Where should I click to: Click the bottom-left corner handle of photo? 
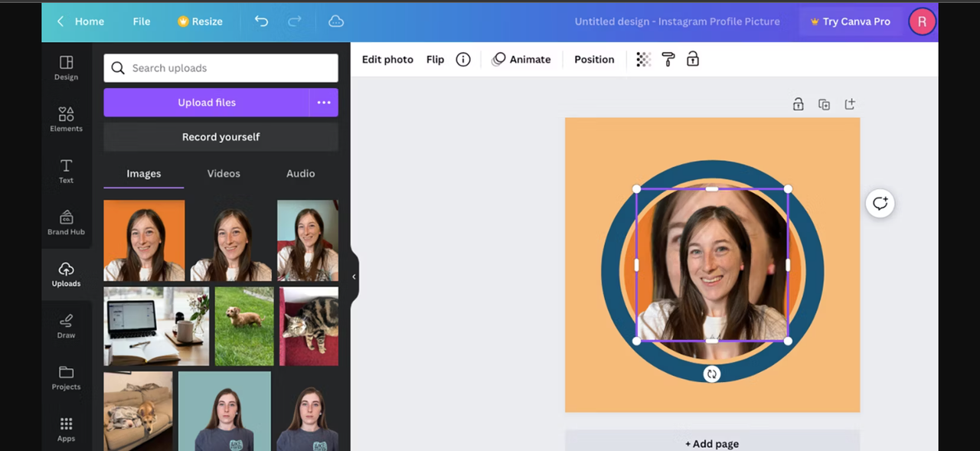point(637,341)
